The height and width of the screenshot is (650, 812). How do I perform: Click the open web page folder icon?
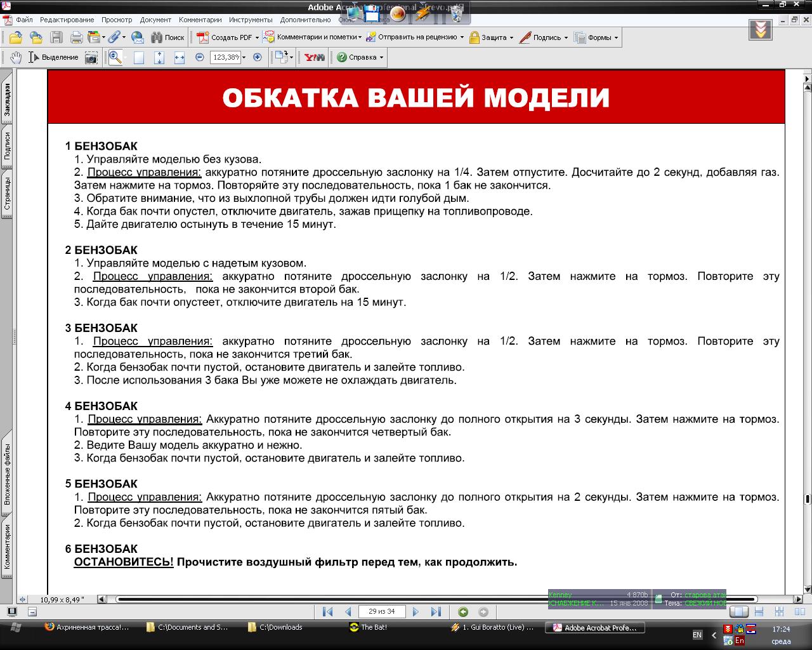coord(36,37)
